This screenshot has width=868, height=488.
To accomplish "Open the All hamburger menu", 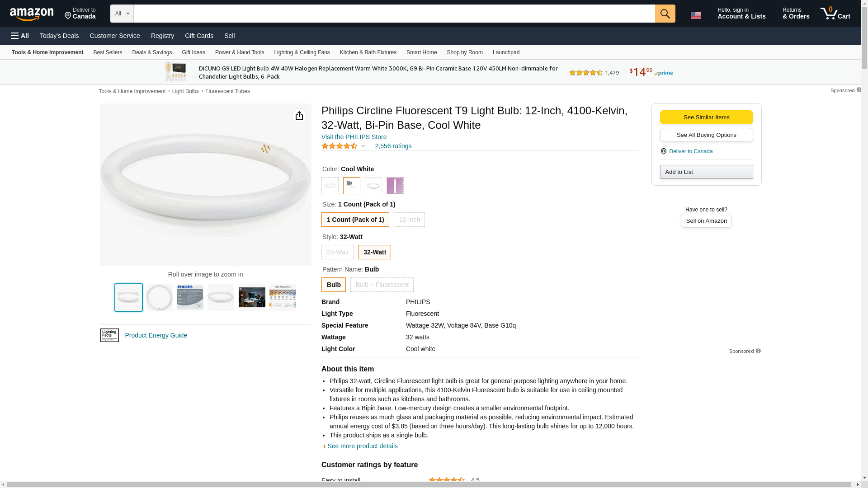I will (x=20, y=36).
